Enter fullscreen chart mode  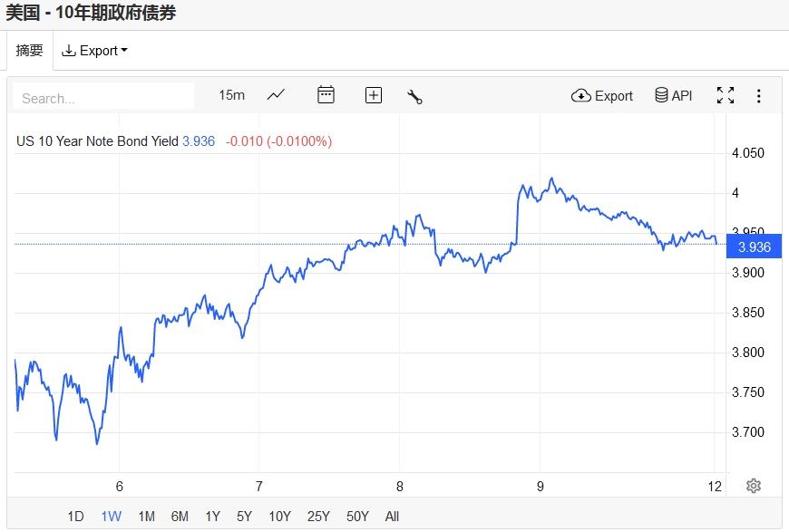[726, 95]
